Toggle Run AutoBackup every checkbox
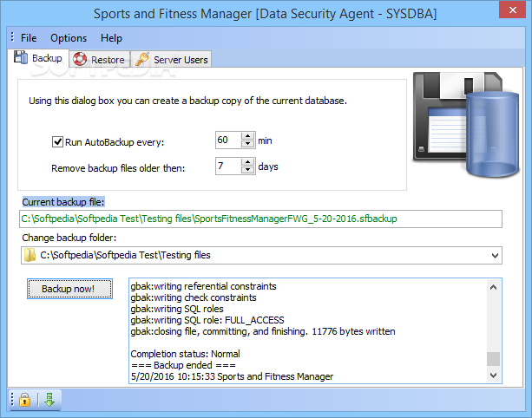This screenshot has width=532, height=418. [57, 141]
